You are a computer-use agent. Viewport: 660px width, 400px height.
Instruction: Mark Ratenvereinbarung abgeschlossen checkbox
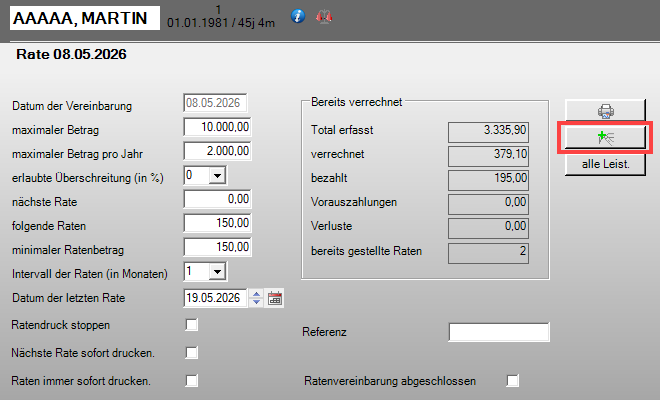(x=513, y=381)
